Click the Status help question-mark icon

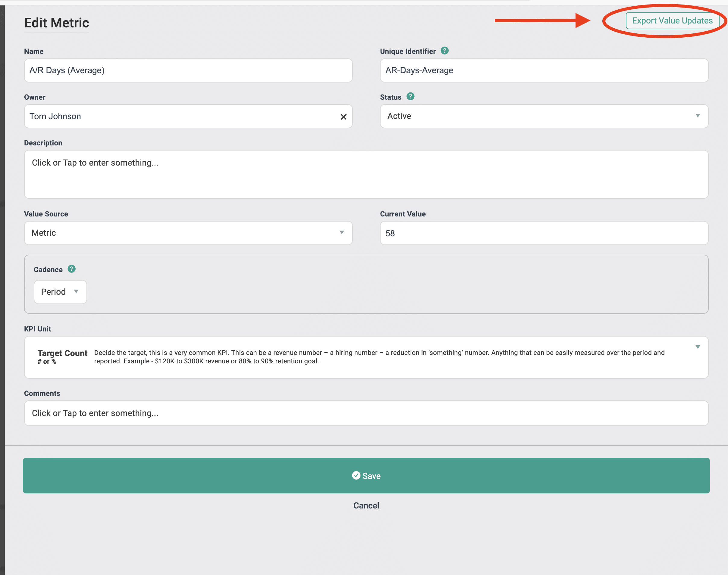pos(410,97)
